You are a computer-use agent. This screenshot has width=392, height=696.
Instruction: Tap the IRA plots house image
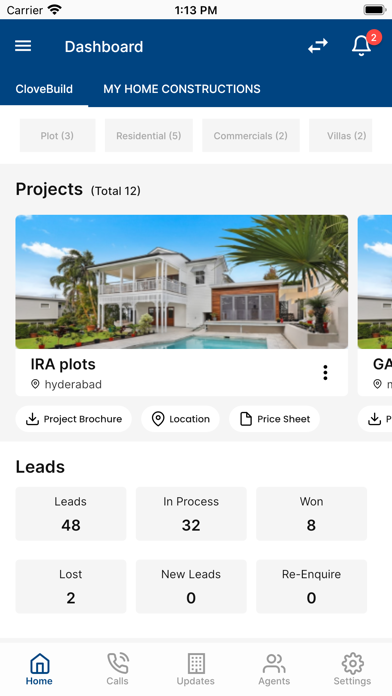[x=182, y=282]
